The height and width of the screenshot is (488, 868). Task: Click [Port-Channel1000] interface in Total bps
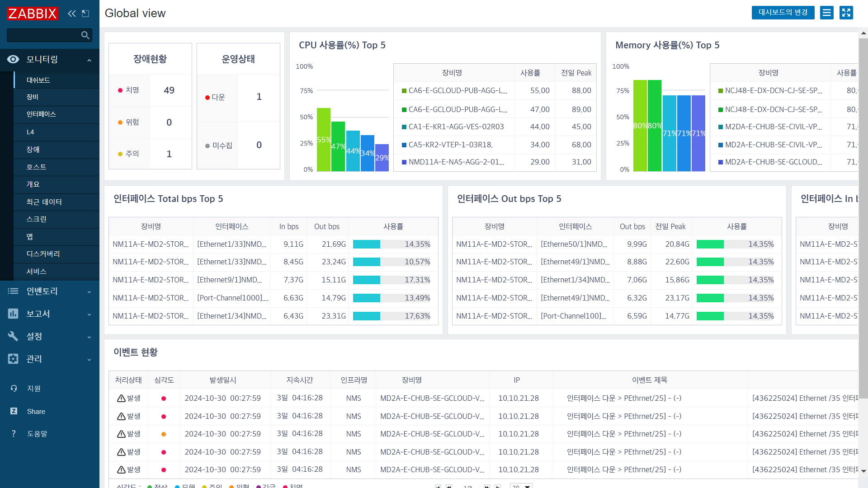pos(233,298)
